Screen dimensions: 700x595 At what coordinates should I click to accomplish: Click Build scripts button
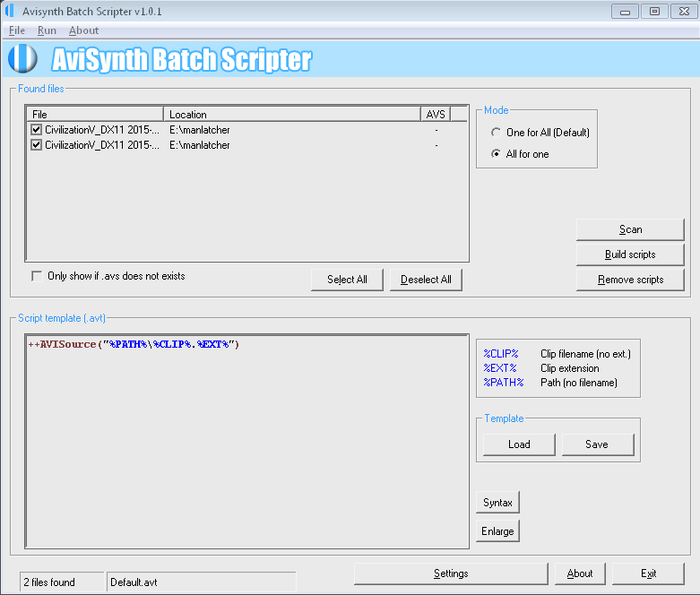pos(630,254)
